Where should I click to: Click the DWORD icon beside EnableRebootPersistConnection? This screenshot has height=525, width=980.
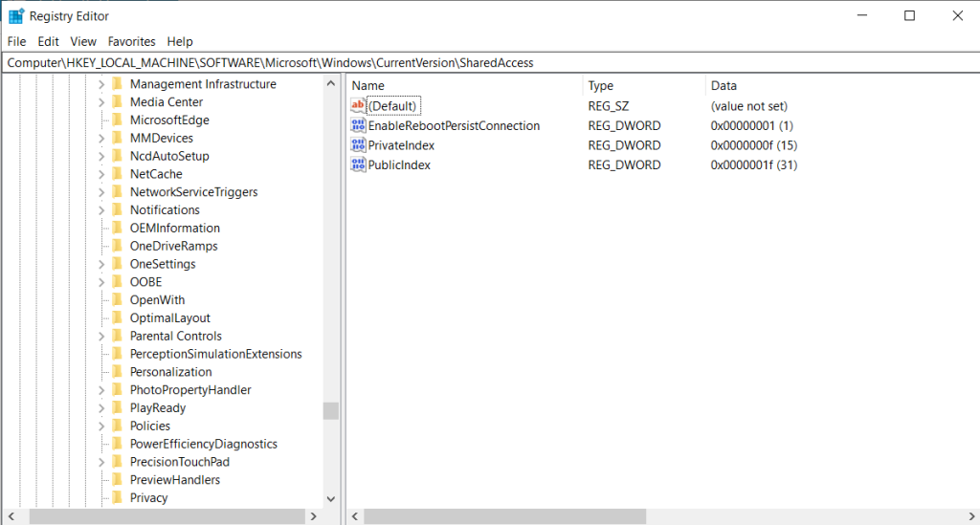[359, 126]
